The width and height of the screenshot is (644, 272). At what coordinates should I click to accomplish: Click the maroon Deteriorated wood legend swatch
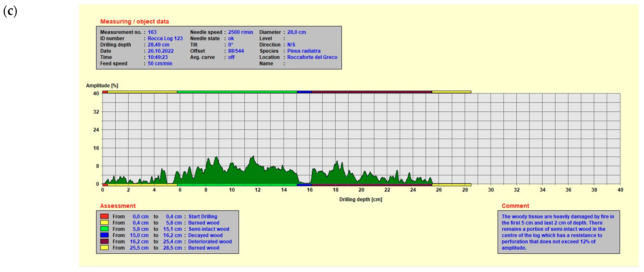coord(104,241)
